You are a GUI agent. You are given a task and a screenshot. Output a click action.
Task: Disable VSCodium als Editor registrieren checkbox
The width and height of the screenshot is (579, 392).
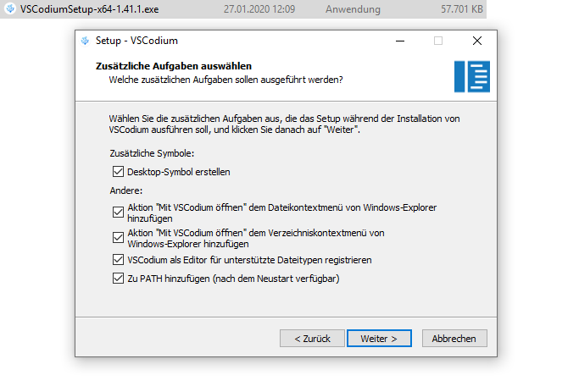pos(118,260)
